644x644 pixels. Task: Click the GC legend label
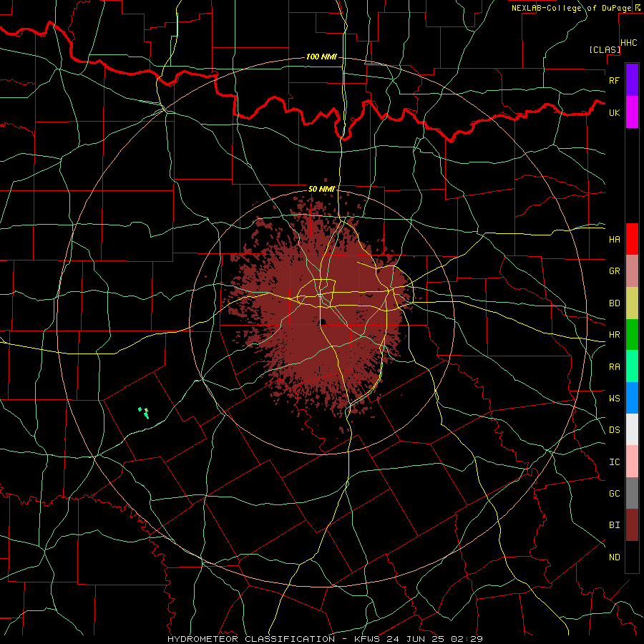614,494
